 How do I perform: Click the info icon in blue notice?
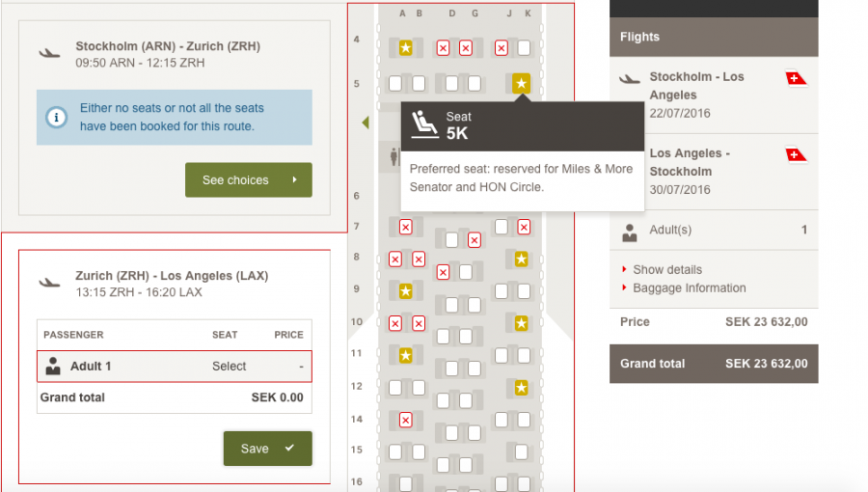(56, 118)
